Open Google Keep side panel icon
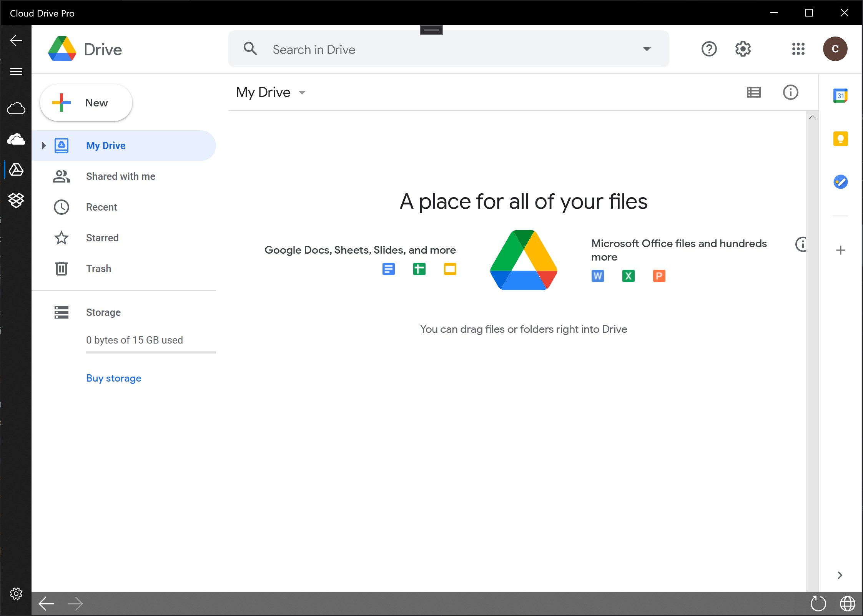This screenshot has height=616, width=863. [x=840, y=139]
